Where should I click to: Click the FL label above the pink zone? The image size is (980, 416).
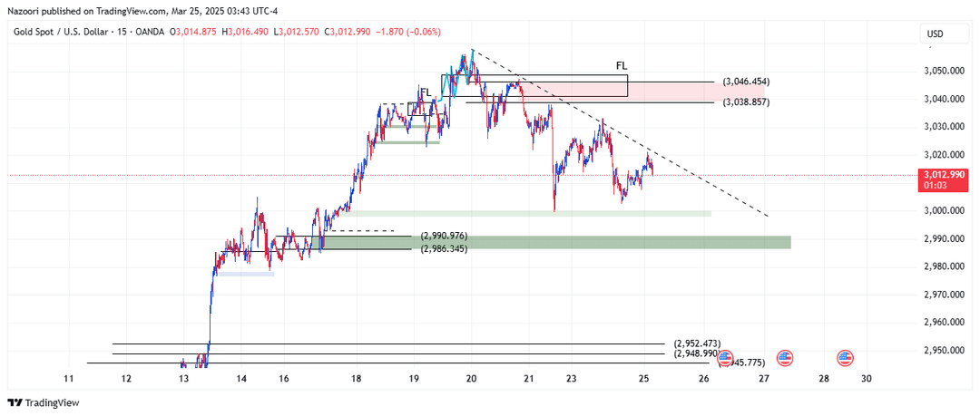click(622, 65)
